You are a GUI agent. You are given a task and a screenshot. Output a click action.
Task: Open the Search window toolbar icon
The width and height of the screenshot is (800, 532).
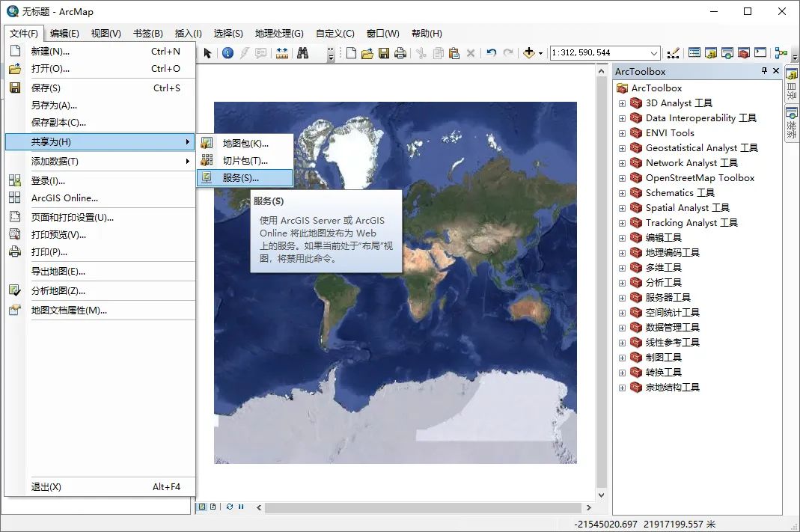727,52
